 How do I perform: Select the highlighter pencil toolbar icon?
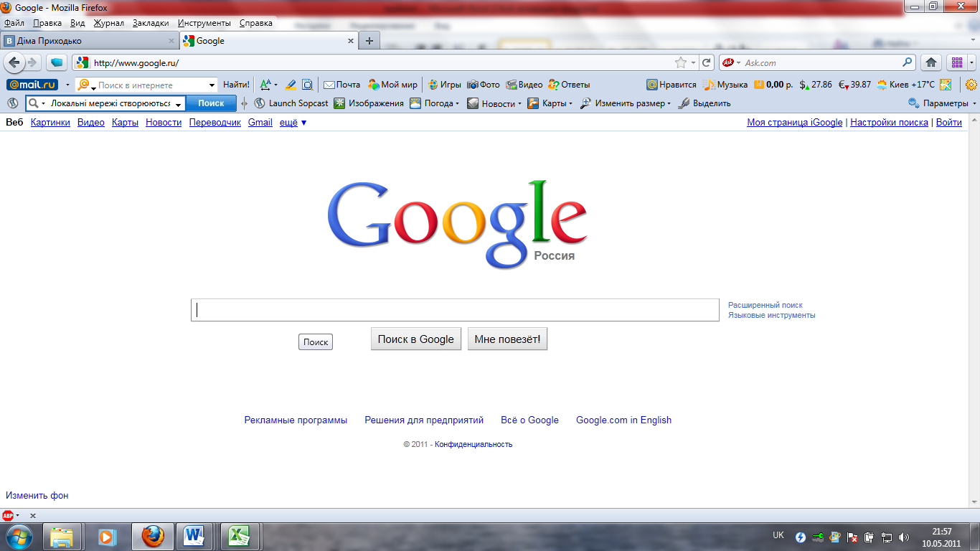291,85
